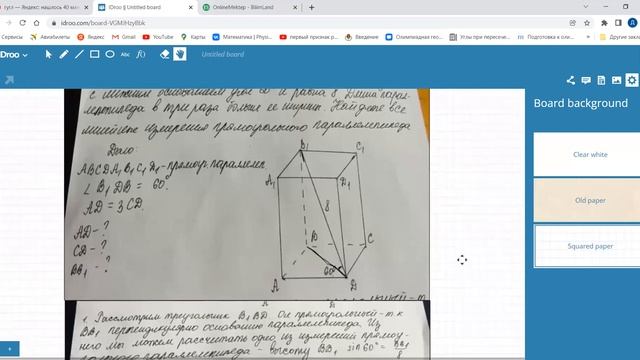Image resolution: width=640 pixels, height=360 pixels.
Task: Open the Карты bookmark
Action: pos(193,37)
